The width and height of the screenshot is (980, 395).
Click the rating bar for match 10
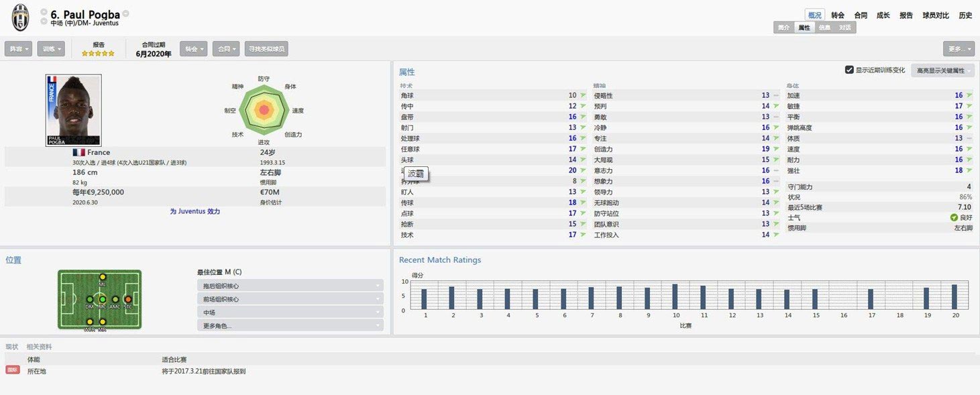coord(675,296)
